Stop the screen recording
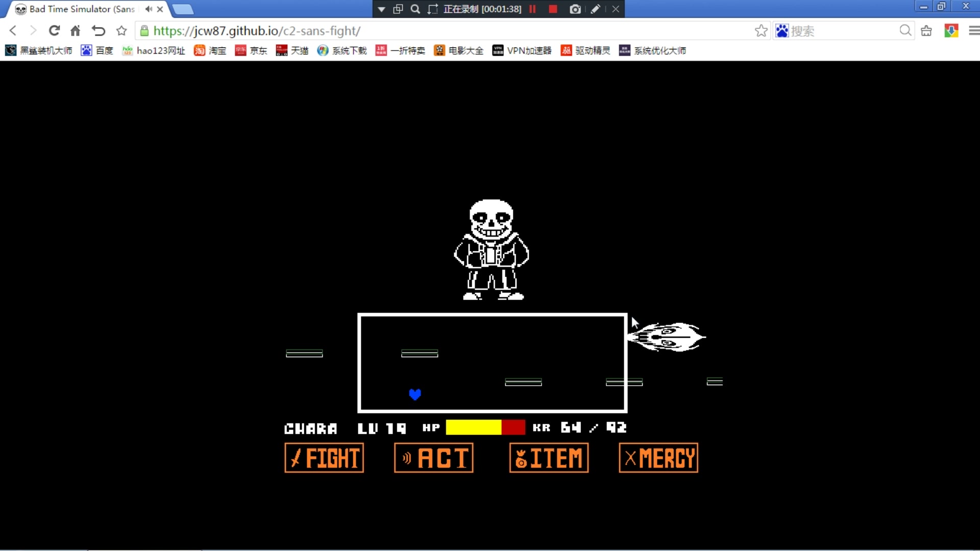The height and width of the screenshot is (551, 980). tap(553, 9)
